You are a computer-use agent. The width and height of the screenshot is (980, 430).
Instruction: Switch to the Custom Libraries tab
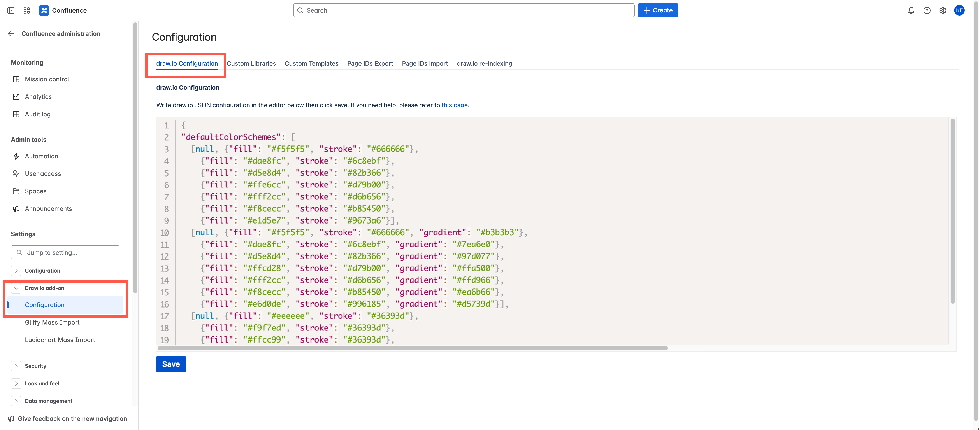[251, 63]
